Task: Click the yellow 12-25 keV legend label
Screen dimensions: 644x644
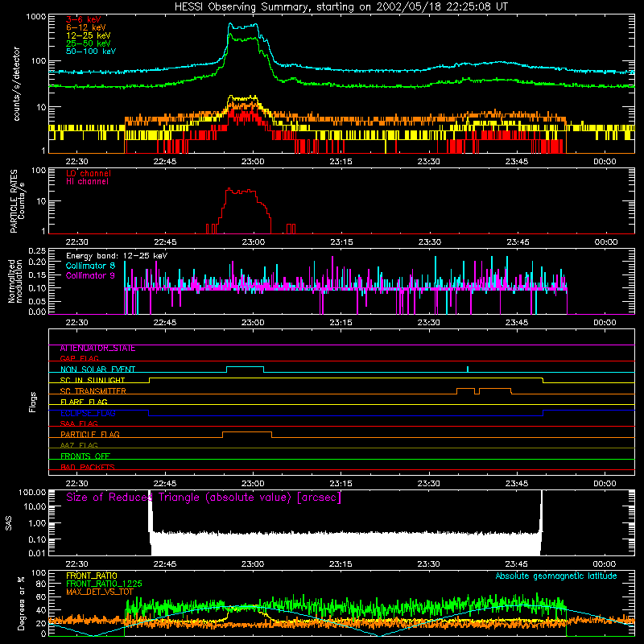Action: tap(88, 35)
